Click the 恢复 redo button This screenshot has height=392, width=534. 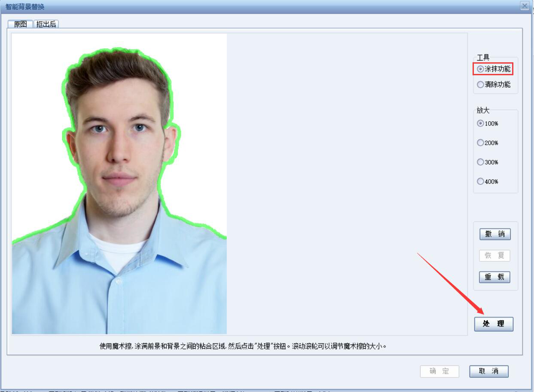pos(495,255)
